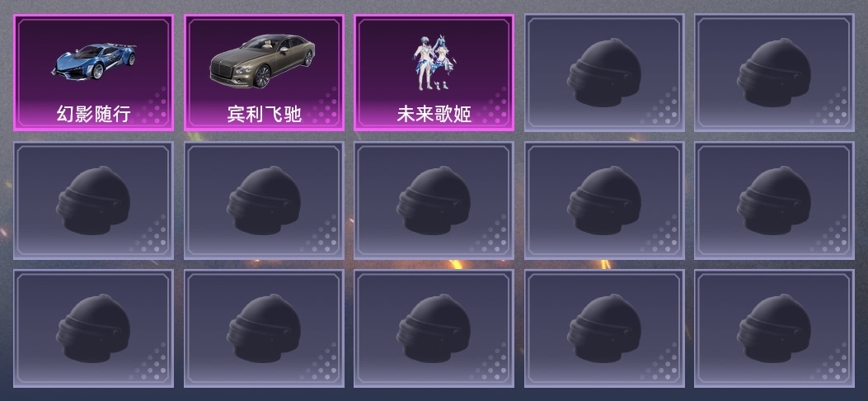Viewport: 868px width, 401px height.
Task: Open the 宾利飞驰 label text
Action: point(264,114)
